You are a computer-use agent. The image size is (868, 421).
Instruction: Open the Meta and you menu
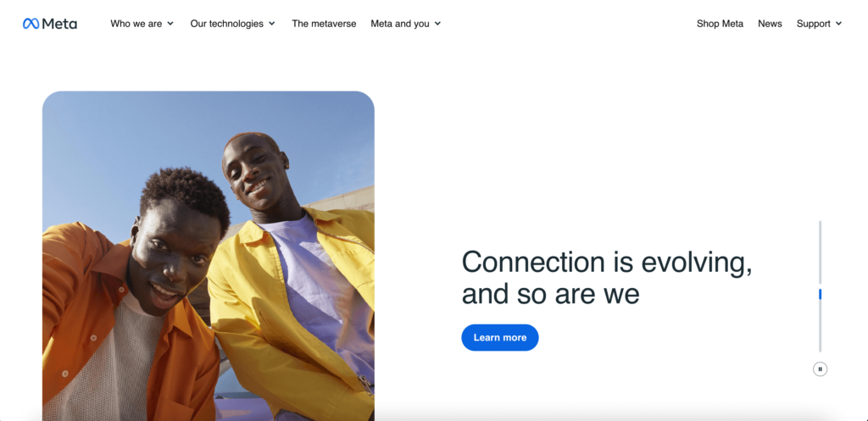(x=400, y=24)
